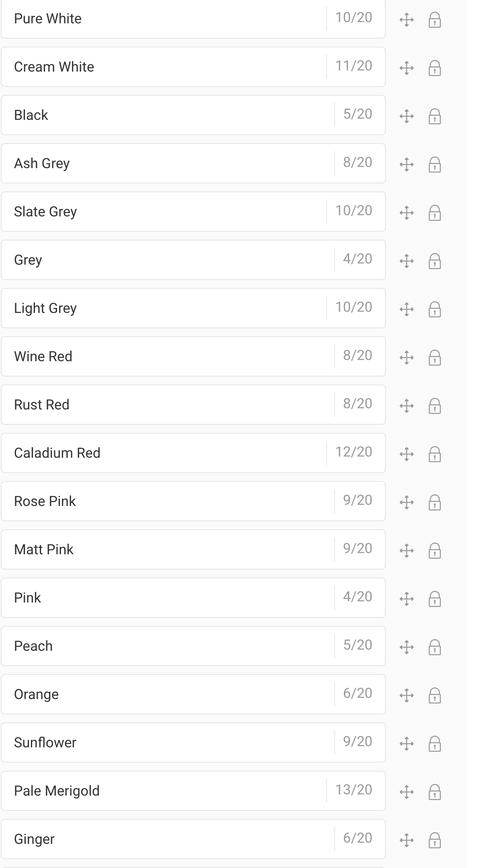Click the move handle for Rust Red
Screen dimensions: 479x868
click(407, 406)
